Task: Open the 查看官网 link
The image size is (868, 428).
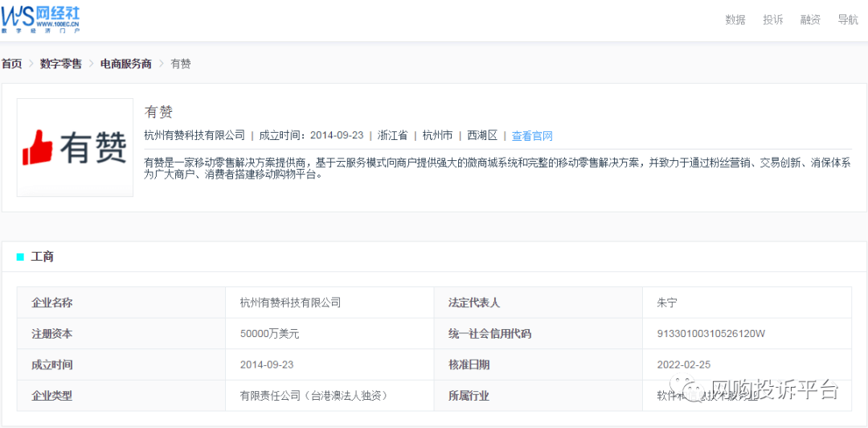Action: point(532,136)
